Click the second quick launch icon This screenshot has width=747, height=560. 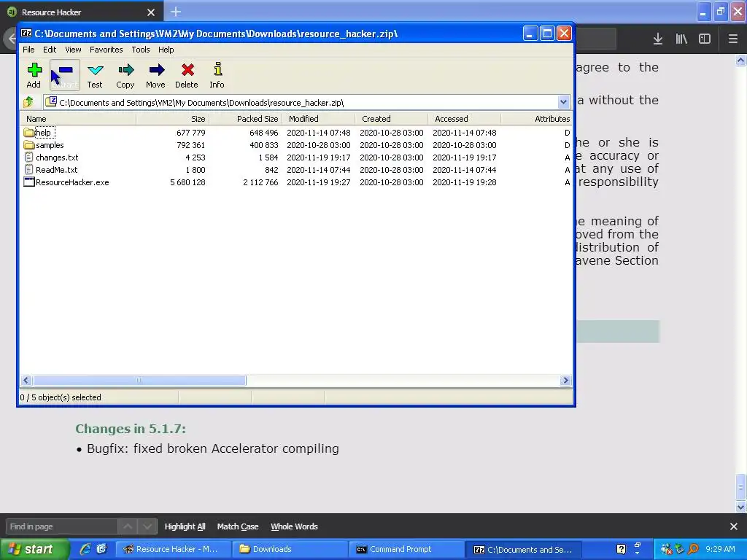102,549
